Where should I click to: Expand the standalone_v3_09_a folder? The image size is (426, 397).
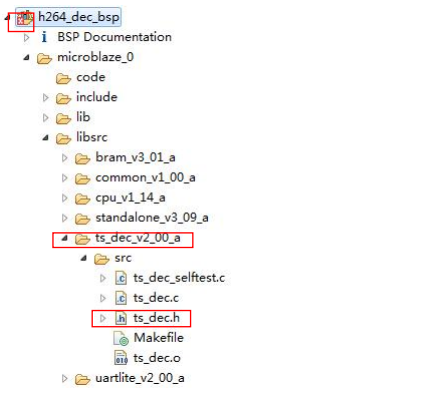[65, 218]
